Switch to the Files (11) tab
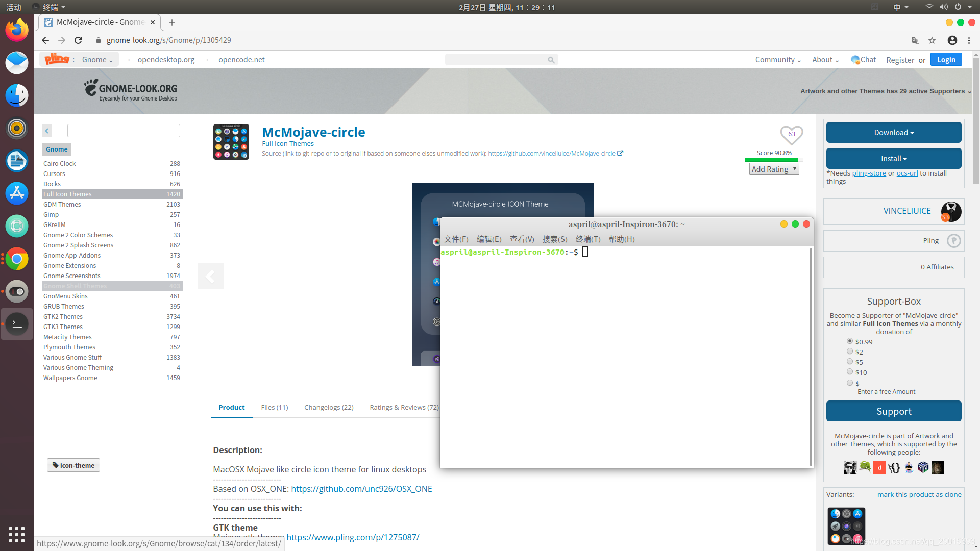Image resolution: width=980 pixels, height=551 pixels. [x=274, y=407]
